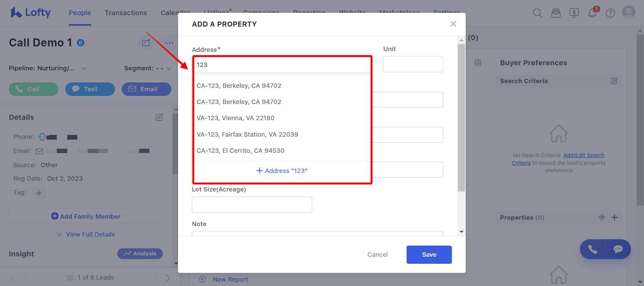Add a property via Properties plus icon
Viewport: 644px width, 286px height.
615,217
